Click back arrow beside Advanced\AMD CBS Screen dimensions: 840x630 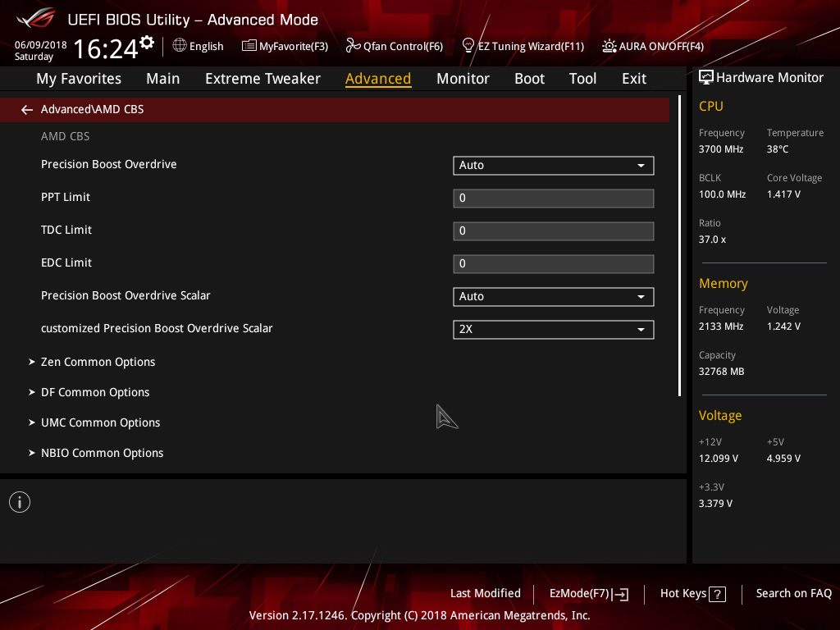[27, 110]
